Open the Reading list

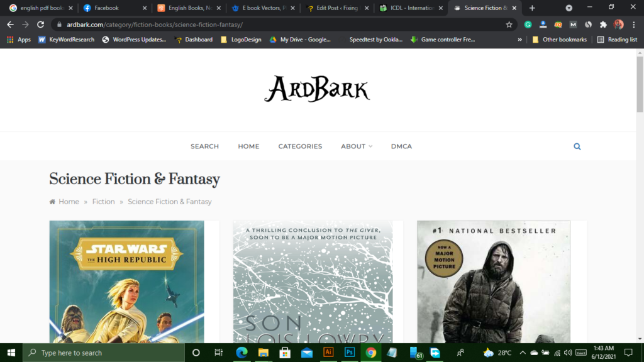[618, 40]
